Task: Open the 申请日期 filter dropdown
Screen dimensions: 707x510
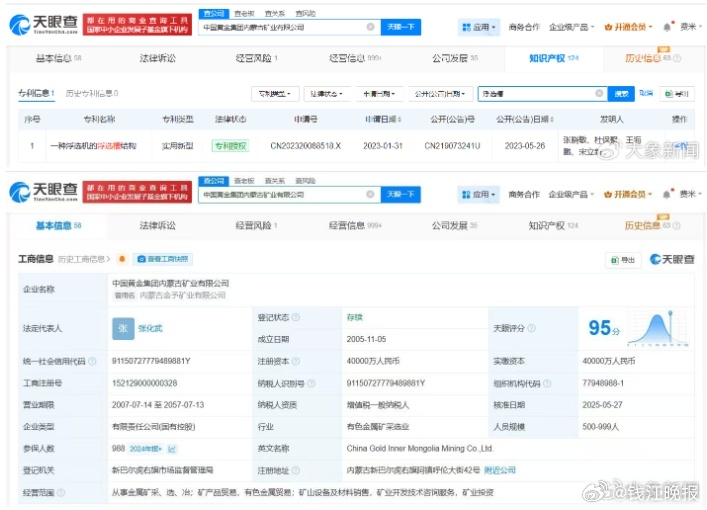Action: 379,93
